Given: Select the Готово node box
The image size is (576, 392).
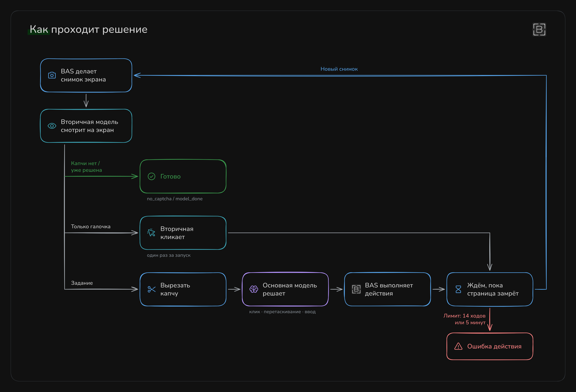Looking at the screenshot, I should [183, 176].
